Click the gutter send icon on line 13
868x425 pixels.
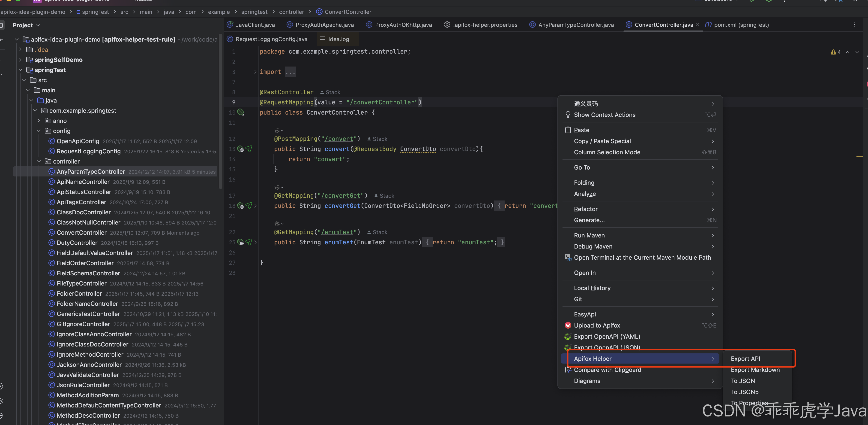249,149
